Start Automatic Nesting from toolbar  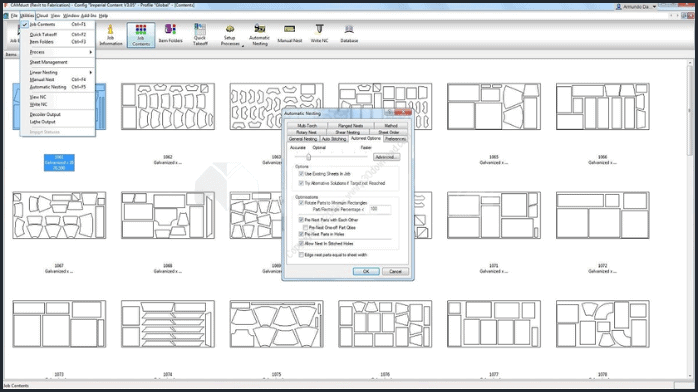click(260, 35)
